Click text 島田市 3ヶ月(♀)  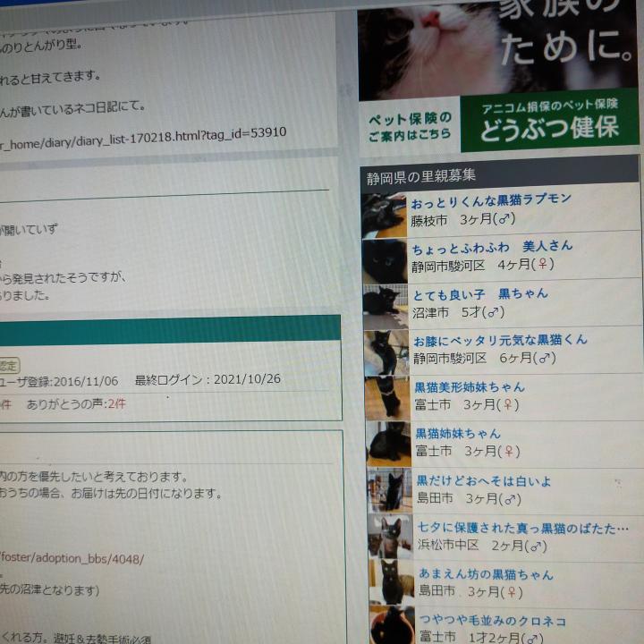(x=471, y=592)
